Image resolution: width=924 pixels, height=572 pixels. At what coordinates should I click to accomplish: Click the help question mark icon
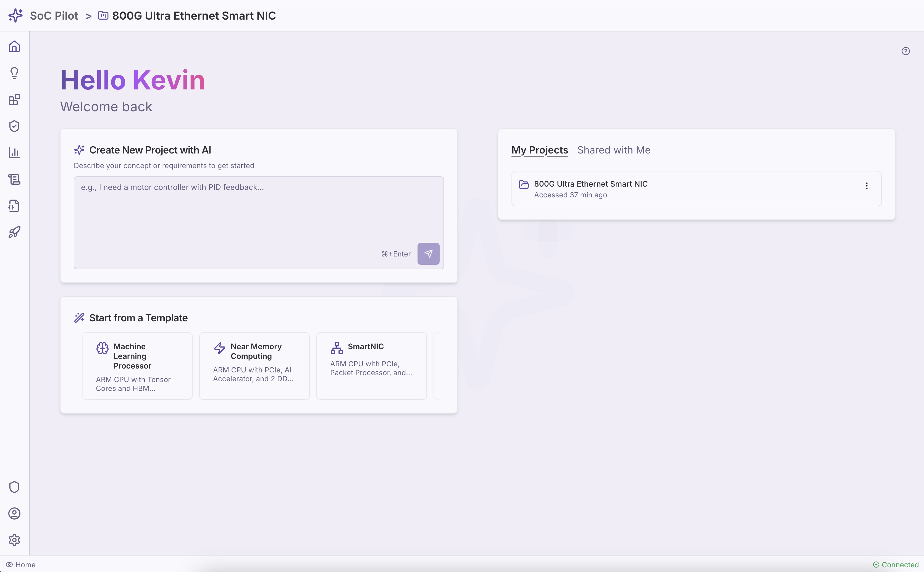pyautogui.click(x=905, y=51)
